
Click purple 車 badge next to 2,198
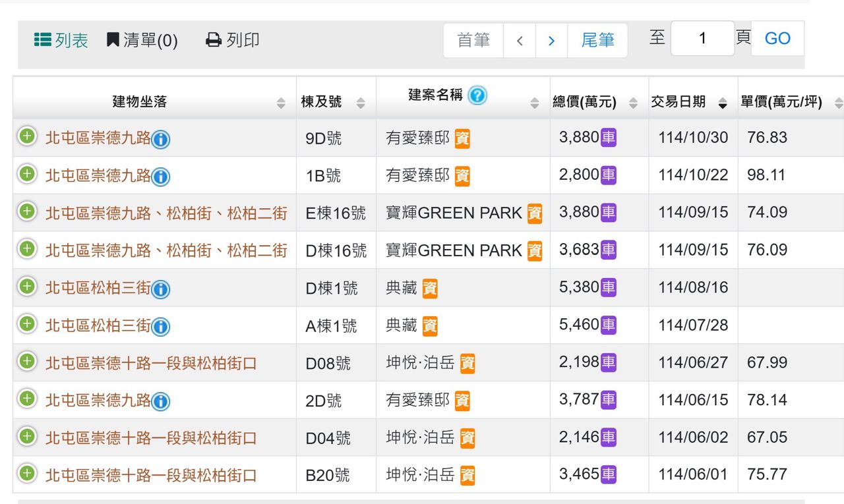click(608, 362)
